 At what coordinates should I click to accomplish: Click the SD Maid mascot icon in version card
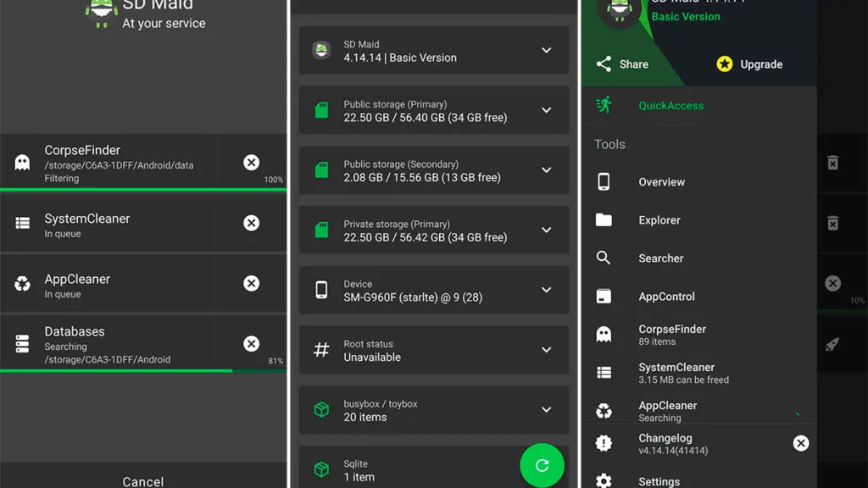(321, 50)
